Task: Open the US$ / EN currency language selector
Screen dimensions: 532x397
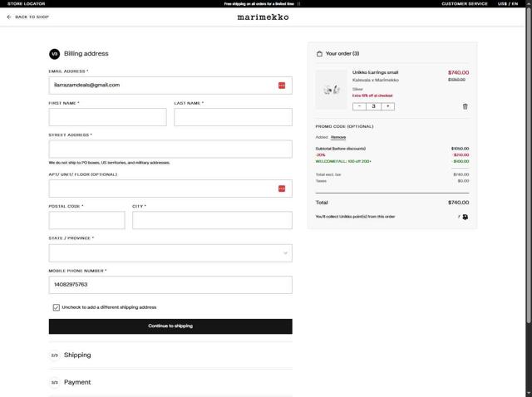Action: (508, 3)
